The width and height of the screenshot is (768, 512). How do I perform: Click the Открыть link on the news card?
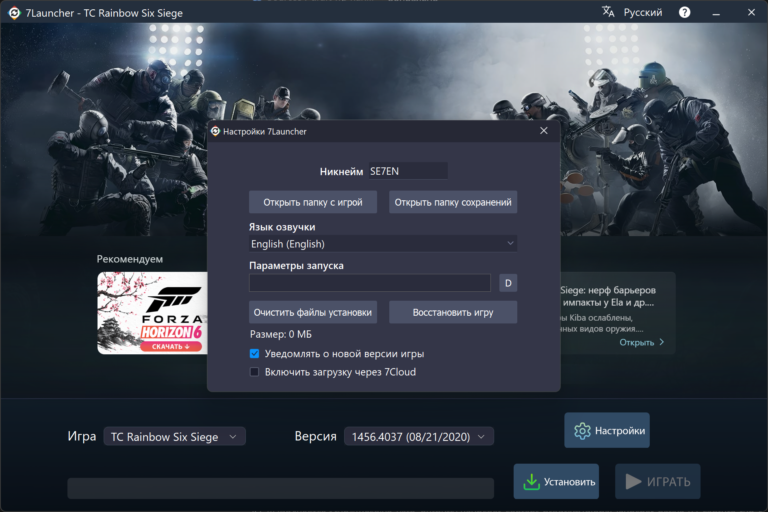(x=642, y=342)
